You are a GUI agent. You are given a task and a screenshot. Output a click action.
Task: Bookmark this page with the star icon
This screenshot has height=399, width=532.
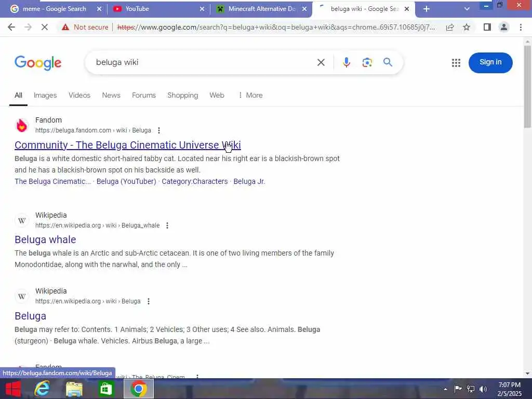click(467, 27)
